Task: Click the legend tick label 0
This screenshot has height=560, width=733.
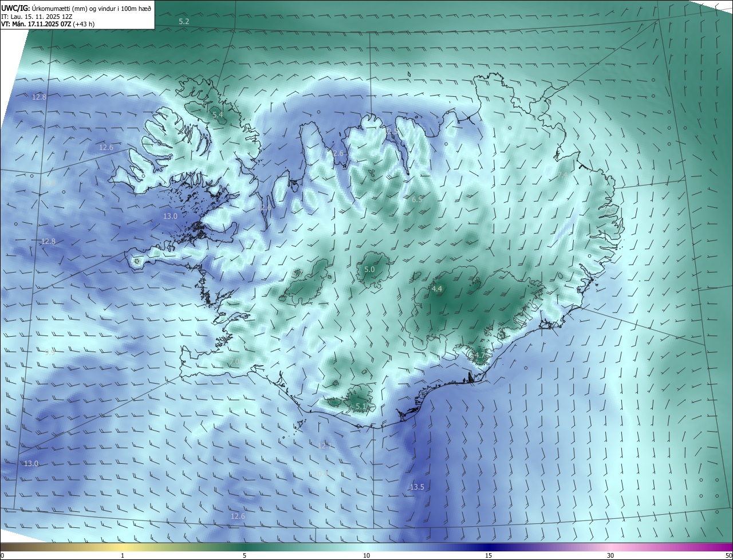Action: (x=2, y=555)
